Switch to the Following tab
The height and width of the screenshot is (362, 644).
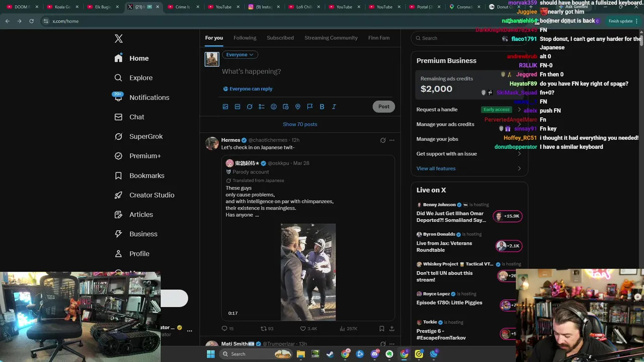(x=245, y=38)
